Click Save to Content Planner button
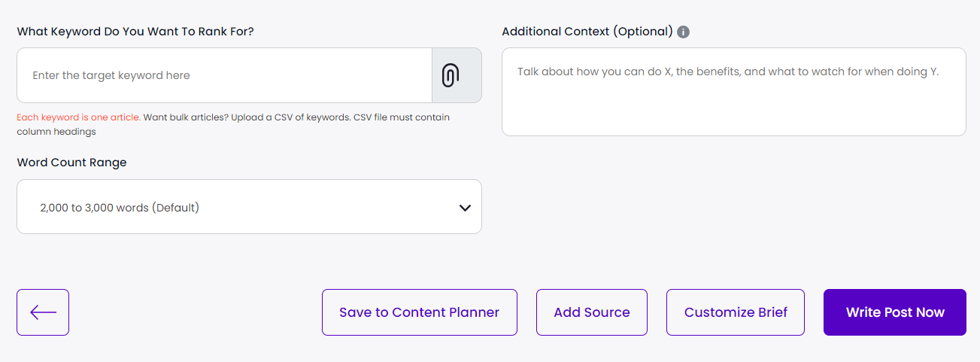 419,312
